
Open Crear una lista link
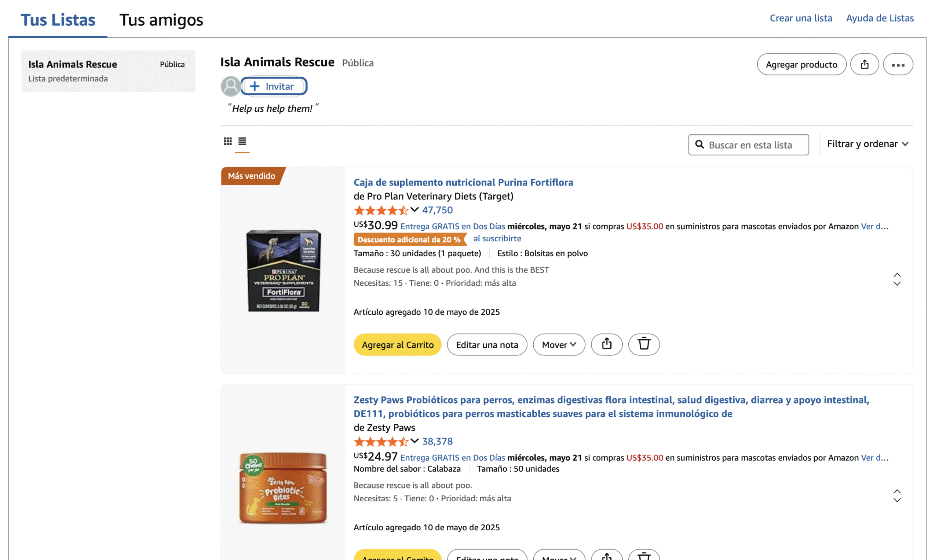[800, 18]
